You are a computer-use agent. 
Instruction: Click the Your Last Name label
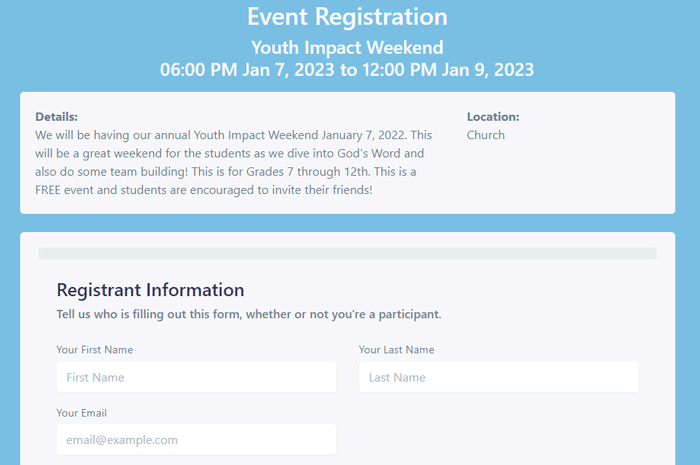point(396,350)
